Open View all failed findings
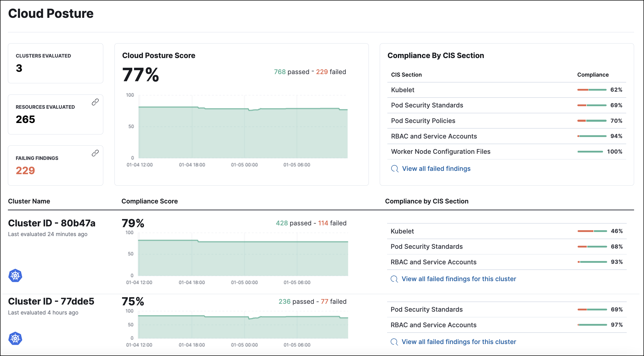The width and height of the screenshot is (644, 356). (436, 169)
